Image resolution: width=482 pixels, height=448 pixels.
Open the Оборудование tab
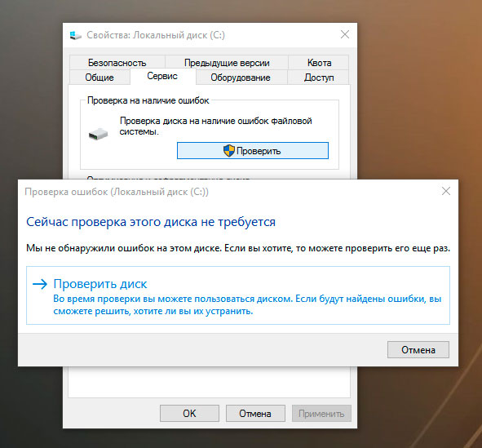(241, 78)
